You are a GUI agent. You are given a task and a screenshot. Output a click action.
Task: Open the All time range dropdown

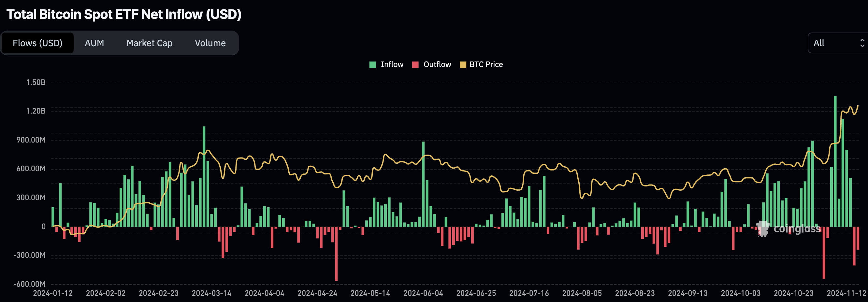coord(838,43)
